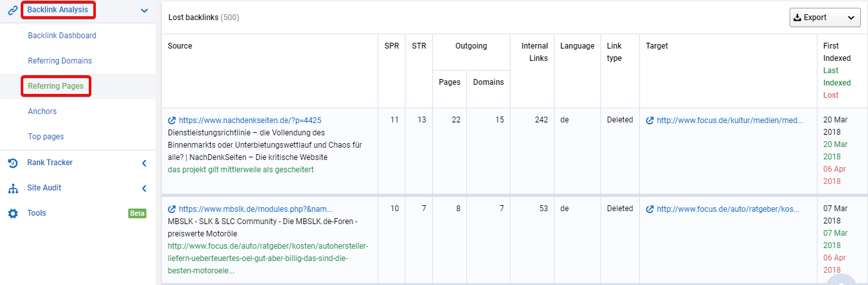Click language 'de' in nachdenkseiten row

pyautogui.click(x=564, y=120)
